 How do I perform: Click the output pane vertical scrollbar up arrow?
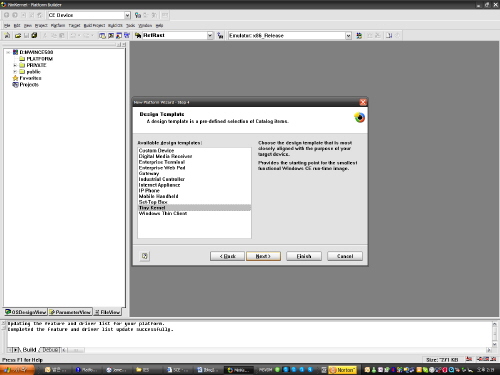coord(495,324)
